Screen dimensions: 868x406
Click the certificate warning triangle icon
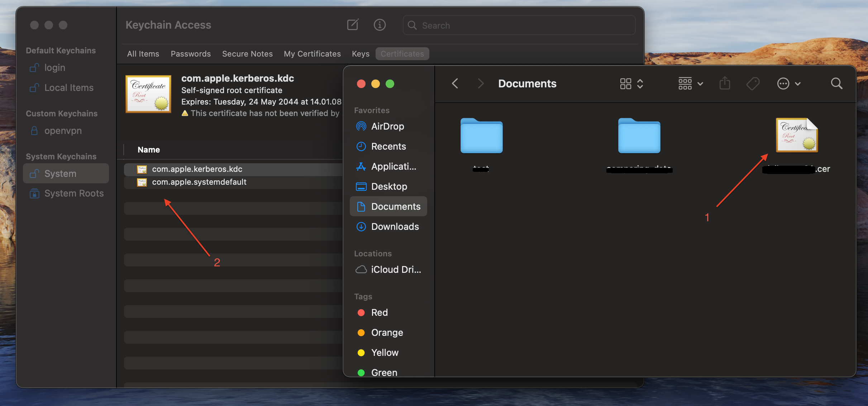pos(185,113)
